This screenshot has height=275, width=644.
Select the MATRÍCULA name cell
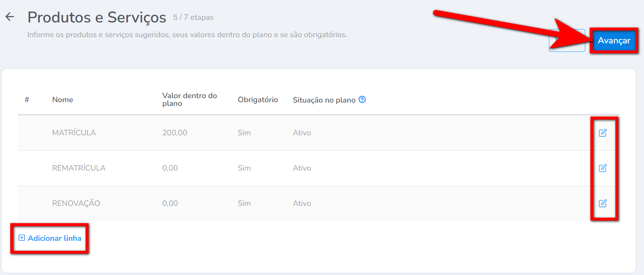74,133
